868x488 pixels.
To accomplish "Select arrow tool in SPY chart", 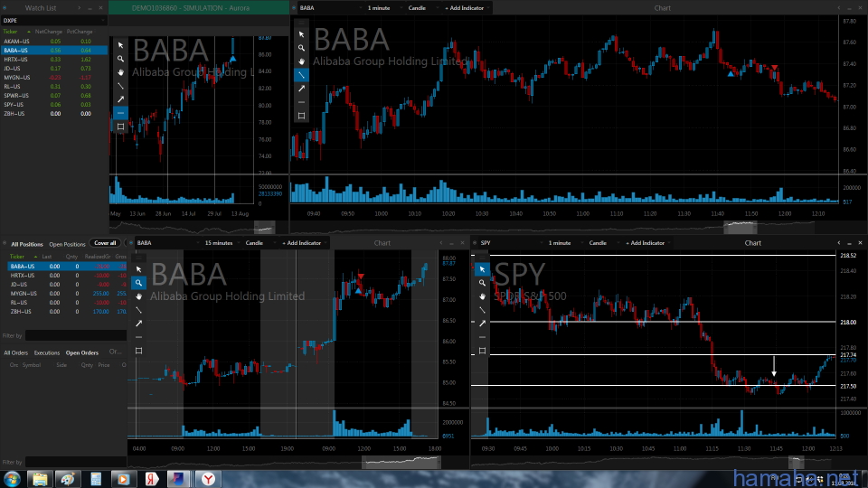I will 482,324.
